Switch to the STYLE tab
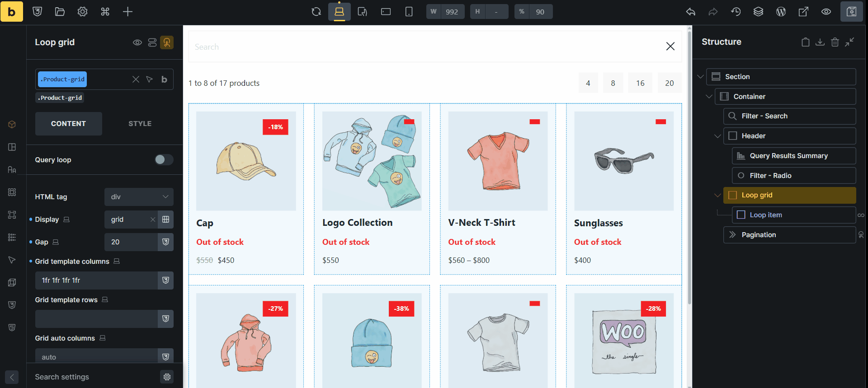The height and width of the screenshot is (388, 868). [x=140, y=124]
